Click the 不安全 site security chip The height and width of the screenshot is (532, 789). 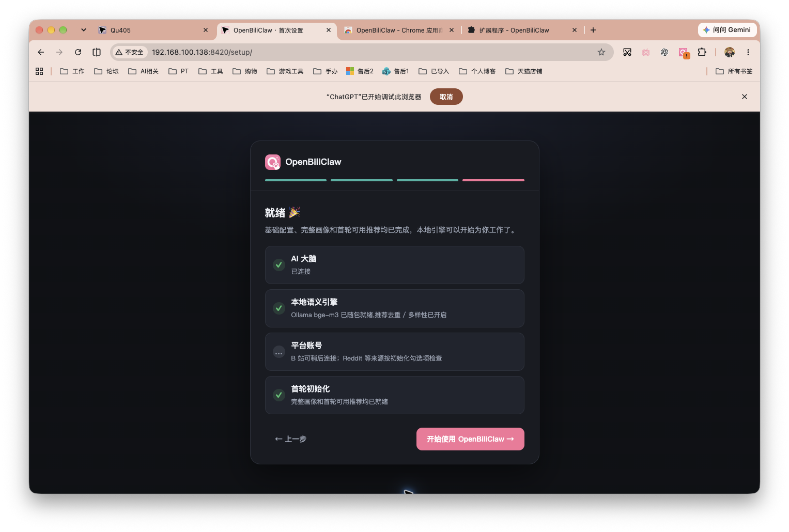(x=130, y=52)
